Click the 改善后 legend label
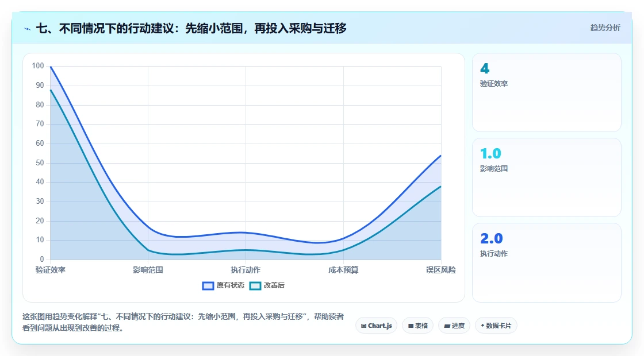The height and width of the screenshot is (356, 644). pyautogui.click(x=274, y=285)
